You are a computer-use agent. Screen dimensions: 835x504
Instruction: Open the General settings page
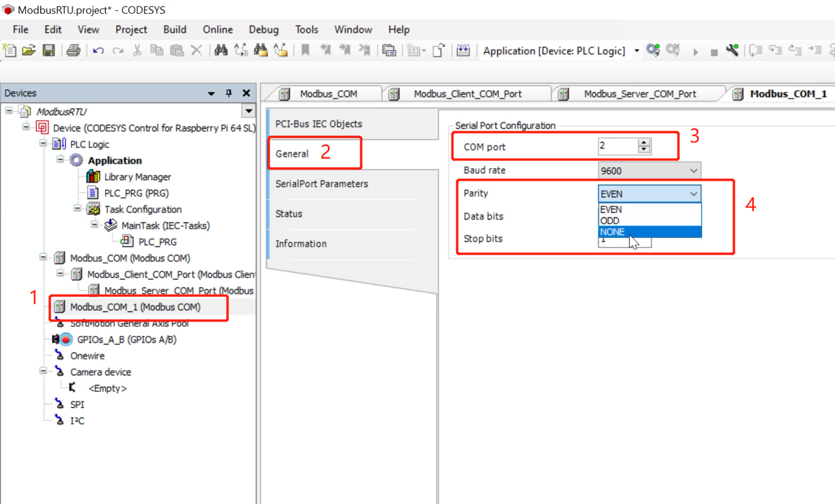[292, 153]
